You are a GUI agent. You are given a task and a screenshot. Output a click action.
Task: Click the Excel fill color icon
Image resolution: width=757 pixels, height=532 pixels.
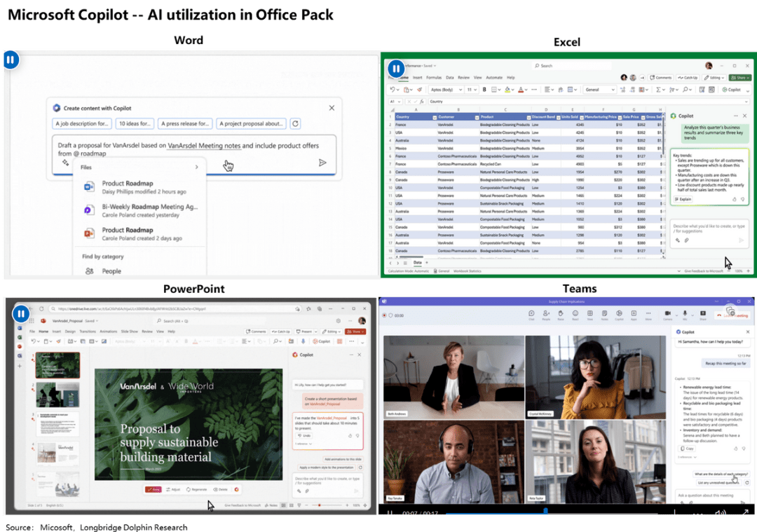pos(507,89)
